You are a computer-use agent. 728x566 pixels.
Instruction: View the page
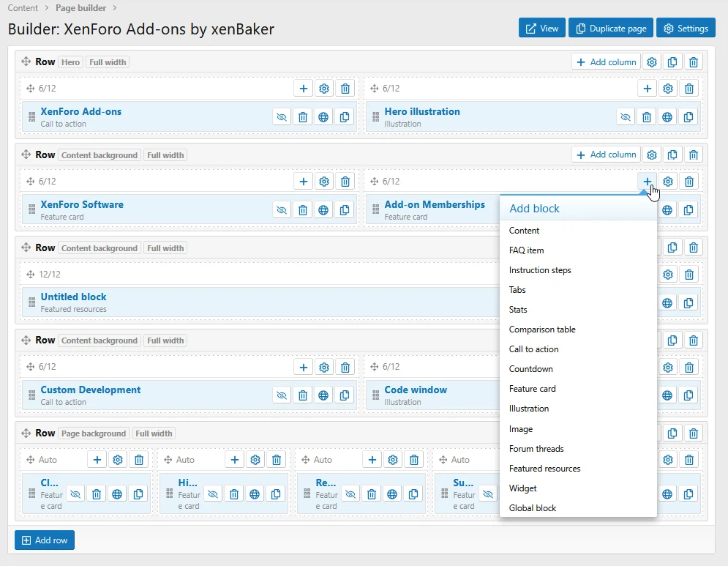tap(542, 29)
